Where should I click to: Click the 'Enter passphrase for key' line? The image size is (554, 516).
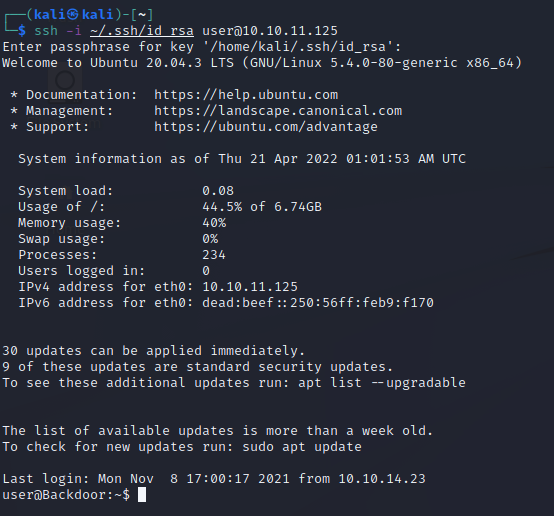point(202,47)
